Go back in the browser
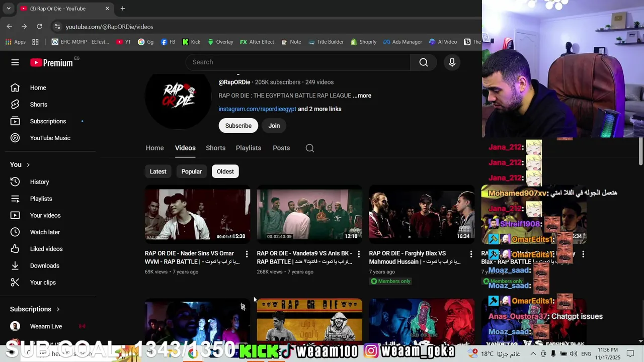 pyautogui.click(x=9, y=26)
